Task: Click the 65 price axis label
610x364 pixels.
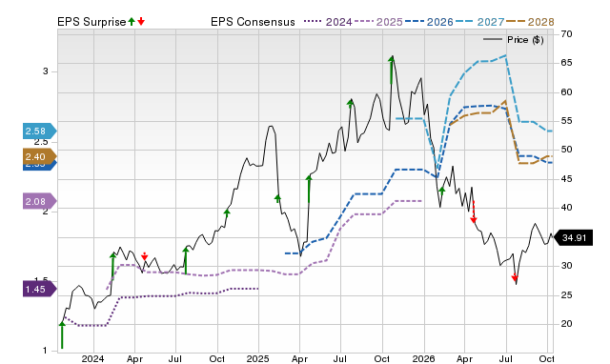Action: click(x=566, y=63)
